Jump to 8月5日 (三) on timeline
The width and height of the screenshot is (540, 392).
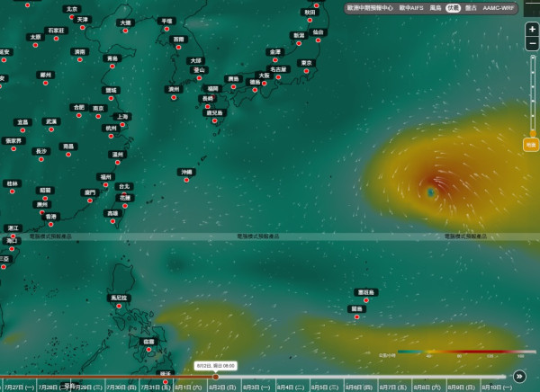[x=325, y=388]
